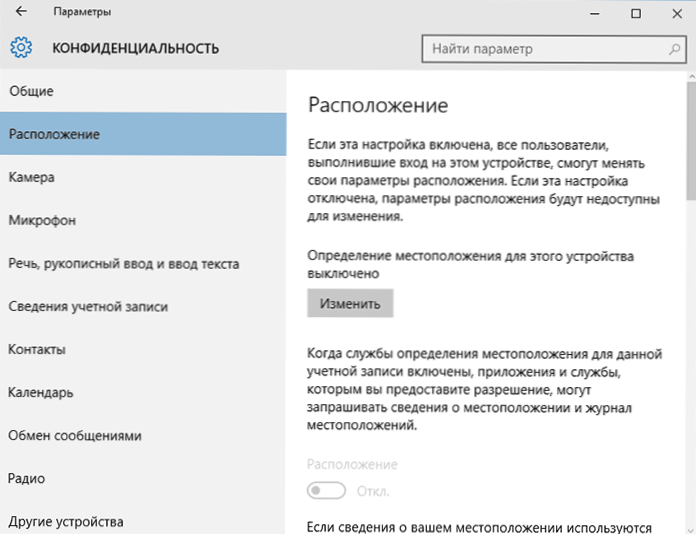Open the Контакты section
This screenshot has width=696, height=534.
143,349
